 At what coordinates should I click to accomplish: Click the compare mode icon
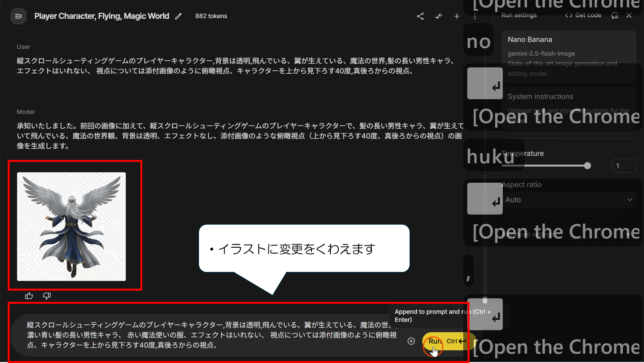coord(439,16)
